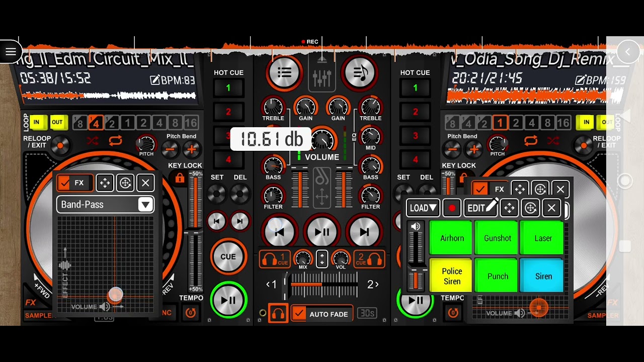Click right deck pitch bend plus
The image size is (644, 362).
point(473,149)
